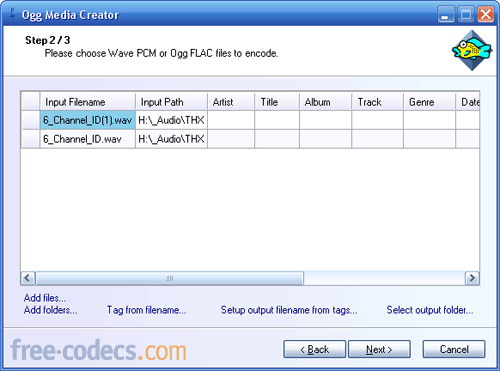Click the Date column header
The width and height of the screenshot is (500, 371).
(x=467, y=102)
